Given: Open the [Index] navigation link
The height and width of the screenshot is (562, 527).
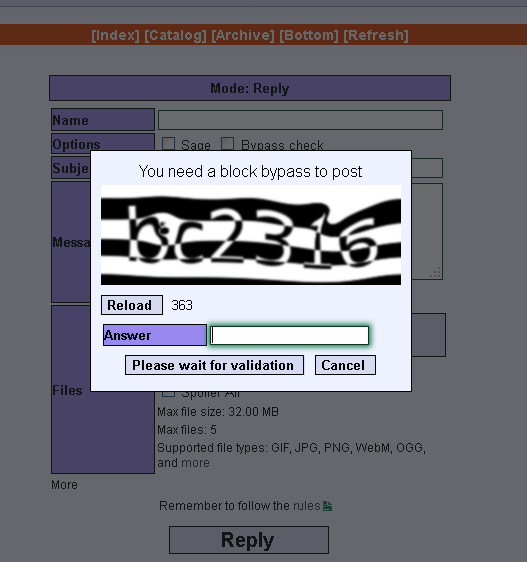Looking at the screenshot, I should point(115,35).
